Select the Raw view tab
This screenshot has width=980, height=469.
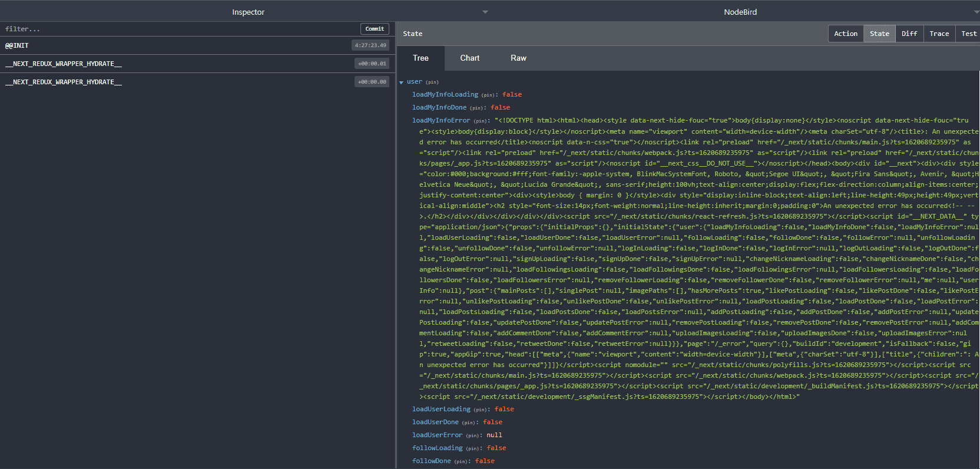[x=518, y=58]
